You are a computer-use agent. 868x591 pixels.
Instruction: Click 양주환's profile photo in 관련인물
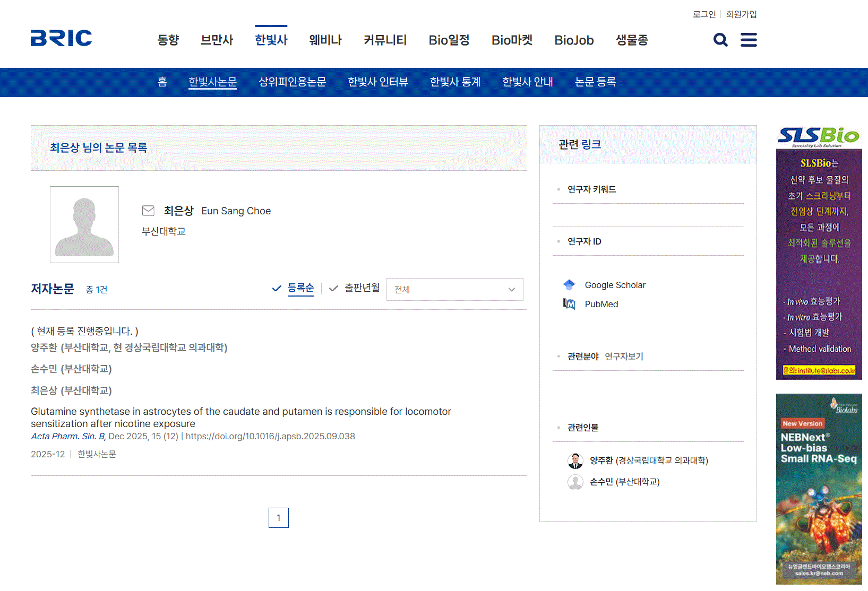575,460
